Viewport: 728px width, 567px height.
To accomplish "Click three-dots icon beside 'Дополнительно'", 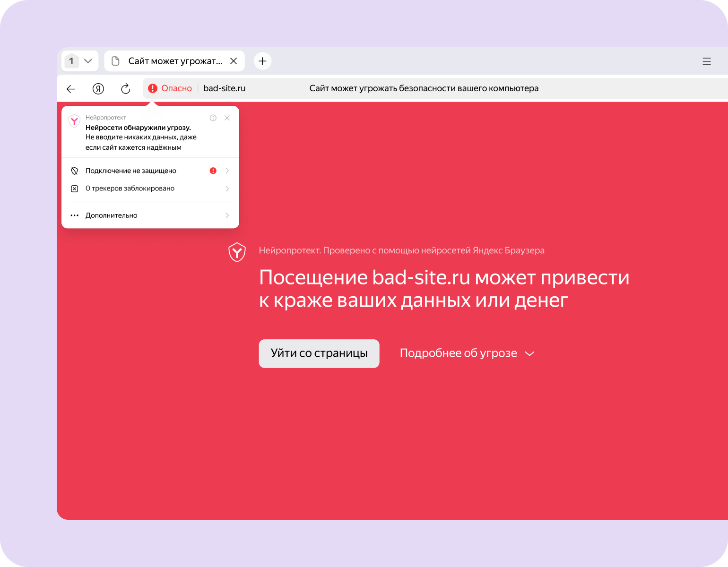I will [75, 215].
